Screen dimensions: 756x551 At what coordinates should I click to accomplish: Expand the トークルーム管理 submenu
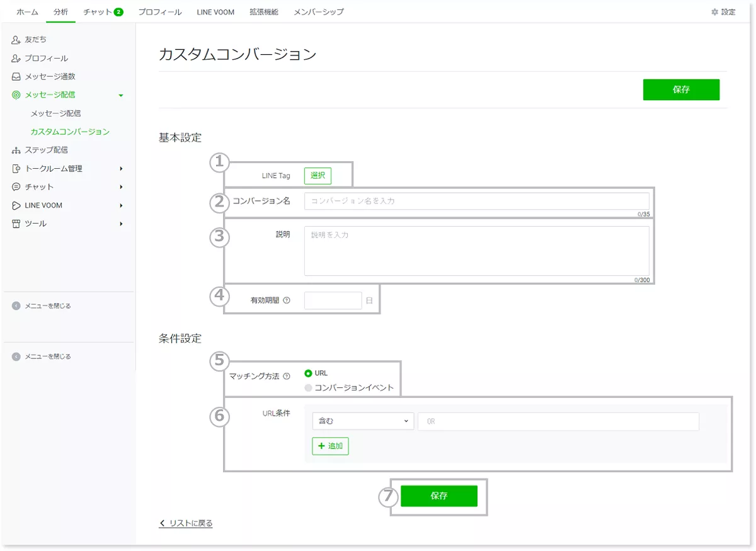pos(121,169)
